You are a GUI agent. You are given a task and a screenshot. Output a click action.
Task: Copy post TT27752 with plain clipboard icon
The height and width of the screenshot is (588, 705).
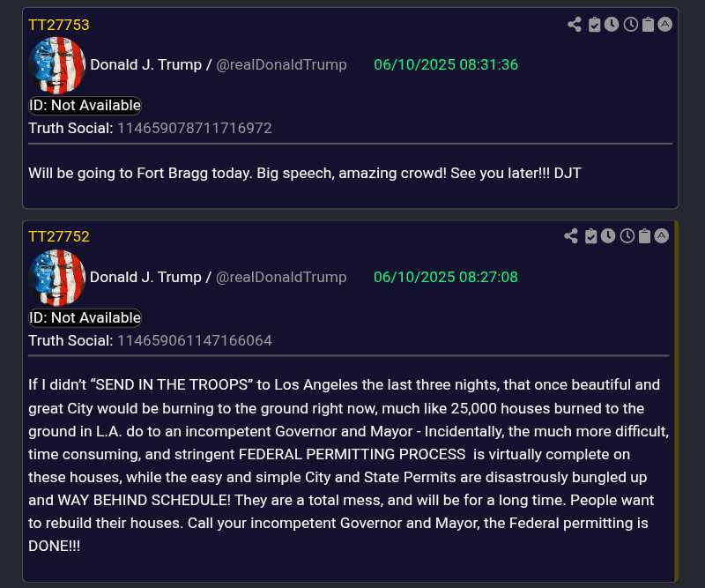click(x=644, y=236)
